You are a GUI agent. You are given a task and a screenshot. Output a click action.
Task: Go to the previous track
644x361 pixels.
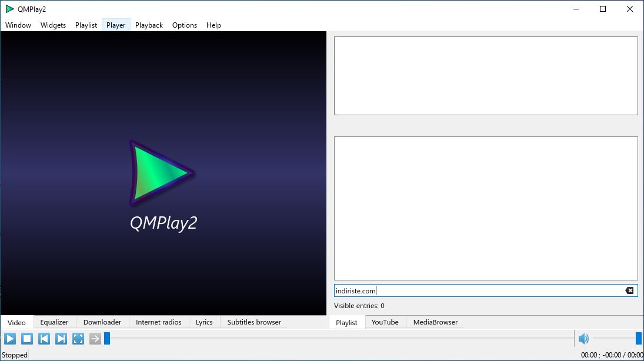tap(44, 339)
